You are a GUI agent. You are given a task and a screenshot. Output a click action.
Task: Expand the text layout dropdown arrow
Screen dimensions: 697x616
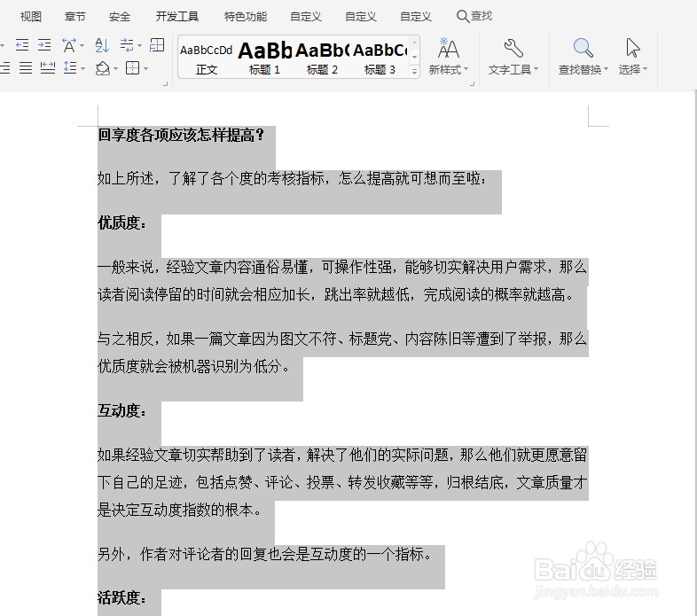[82, 45]
